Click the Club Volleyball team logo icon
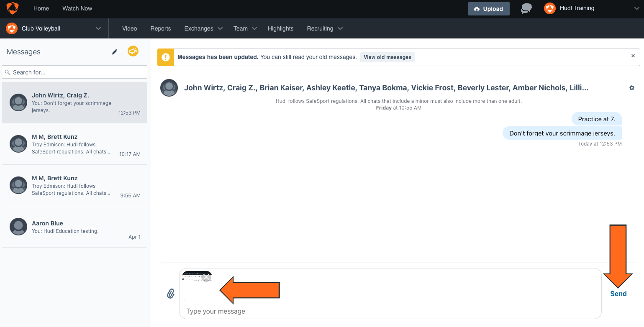 click(x=11, y=28)
